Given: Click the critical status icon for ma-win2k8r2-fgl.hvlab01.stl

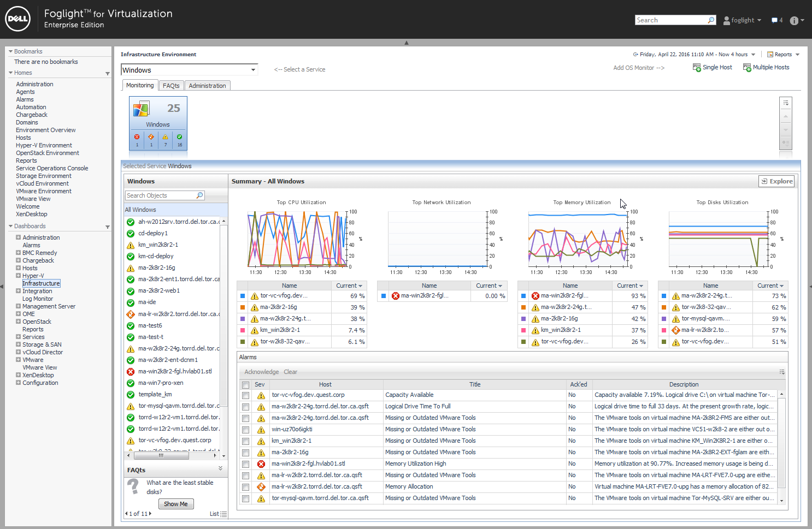Looking at the screenshot, I should [x=131, y=372].
